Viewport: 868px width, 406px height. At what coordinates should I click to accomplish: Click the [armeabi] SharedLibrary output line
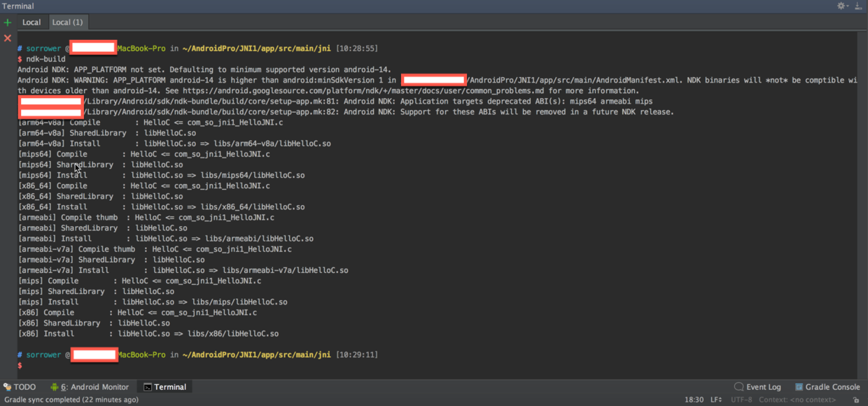pos(102,228)
